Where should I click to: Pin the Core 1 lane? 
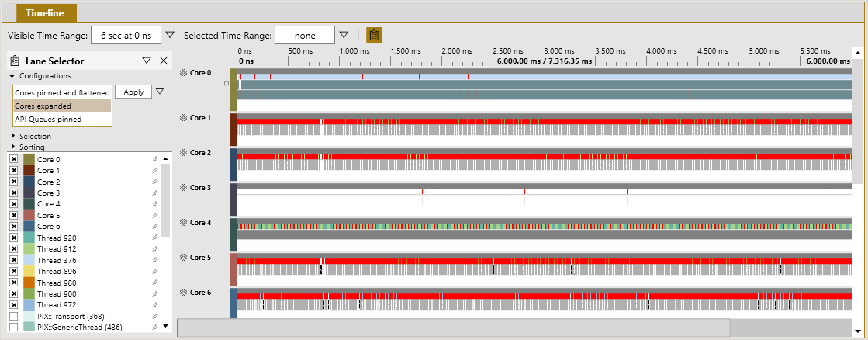[155, 171]
